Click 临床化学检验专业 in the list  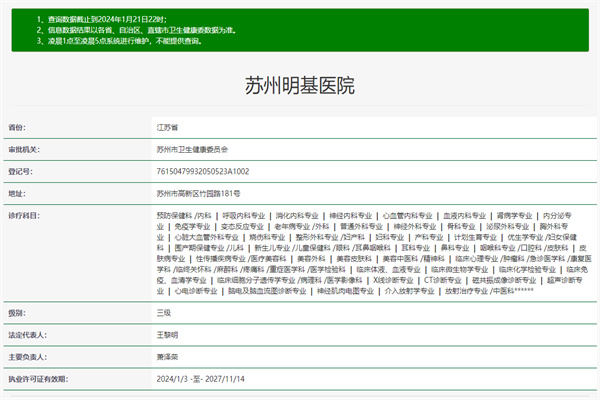pos(527,269)
